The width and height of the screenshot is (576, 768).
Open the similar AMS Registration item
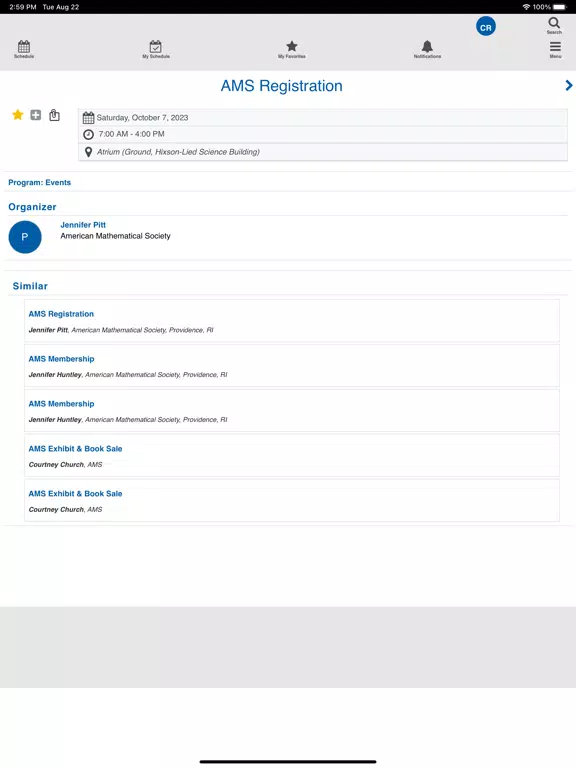click(x=292, y=321)
